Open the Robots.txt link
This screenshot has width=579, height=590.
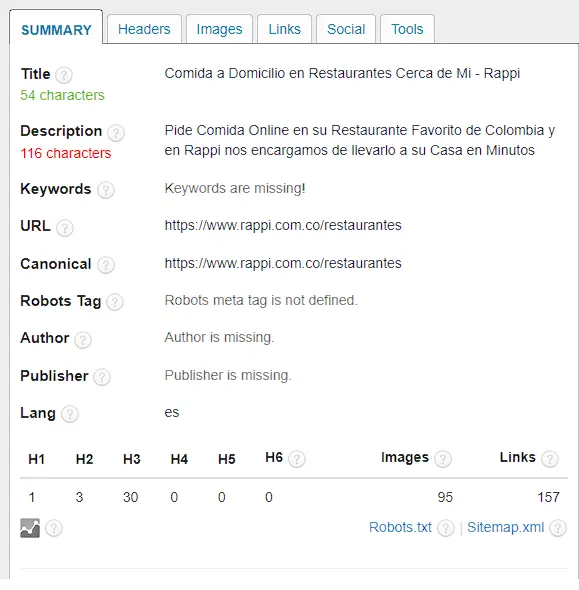pyautogui.click(x=400, y=527)
